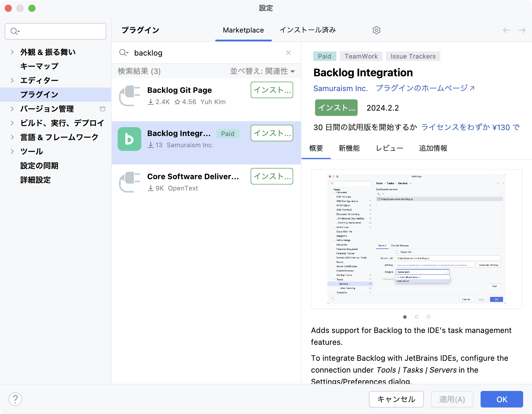Screen dimensions: 532x414
Task: Click the 2.4K downloads count
Action: 159,102
